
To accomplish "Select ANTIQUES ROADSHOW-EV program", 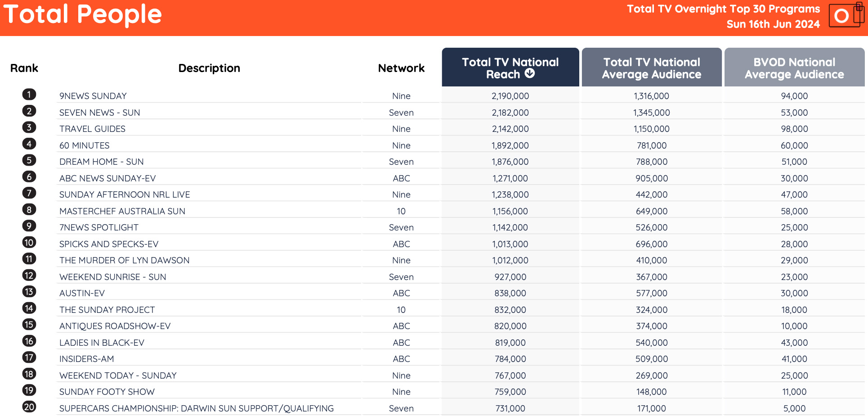I will (x=115, y=326).
